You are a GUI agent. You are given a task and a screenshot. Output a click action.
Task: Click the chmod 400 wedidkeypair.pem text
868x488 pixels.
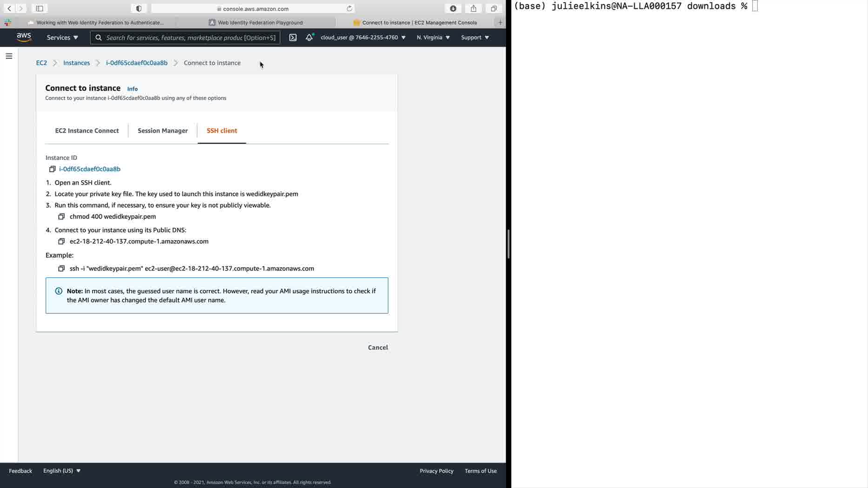click(113, 217)
